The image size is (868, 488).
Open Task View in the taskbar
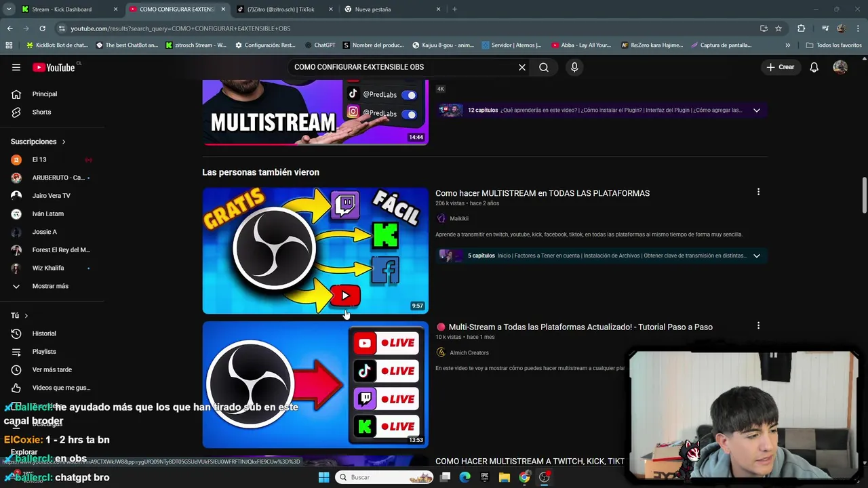pyautogui.click(x=445, y=477)
